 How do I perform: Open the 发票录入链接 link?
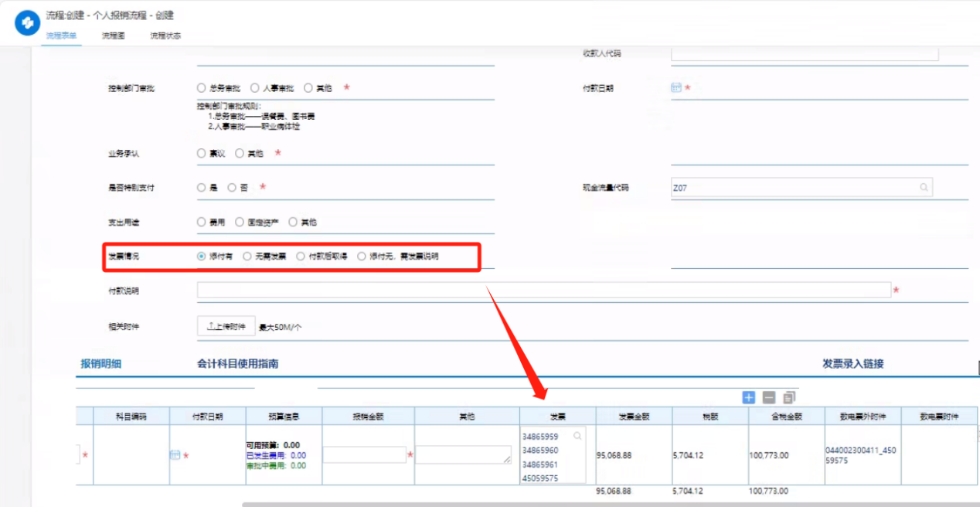[852, 364]
